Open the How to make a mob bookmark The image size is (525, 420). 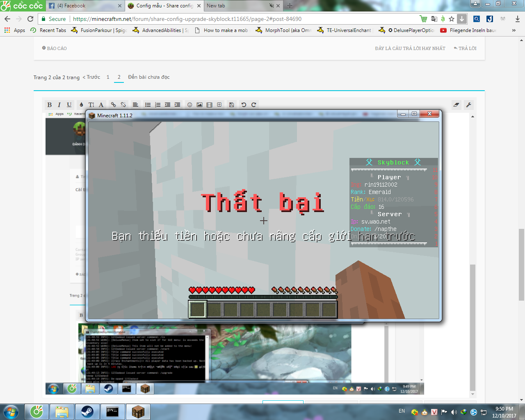pos(221,30)
